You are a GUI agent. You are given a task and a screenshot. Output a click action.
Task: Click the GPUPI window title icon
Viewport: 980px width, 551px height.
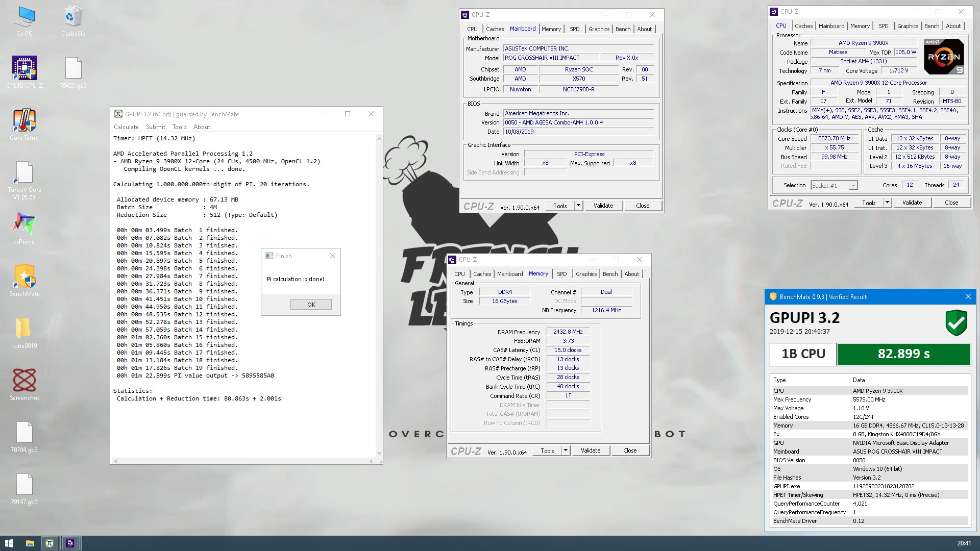pyautogui.click(x=118, y=114)
